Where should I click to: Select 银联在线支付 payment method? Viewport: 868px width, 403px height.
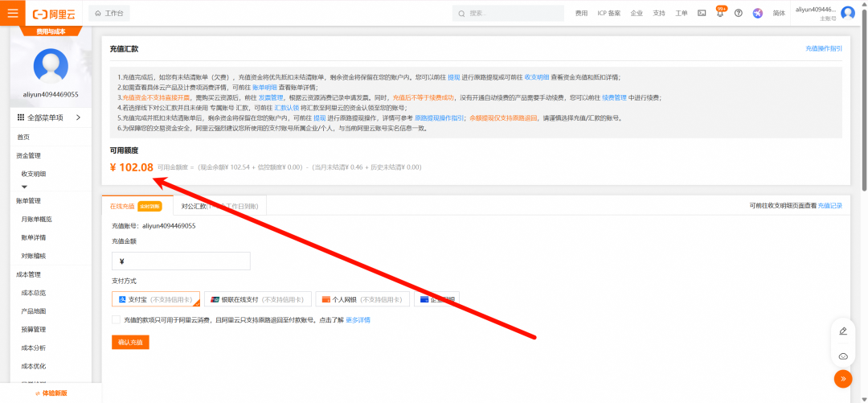coord(258,299)
